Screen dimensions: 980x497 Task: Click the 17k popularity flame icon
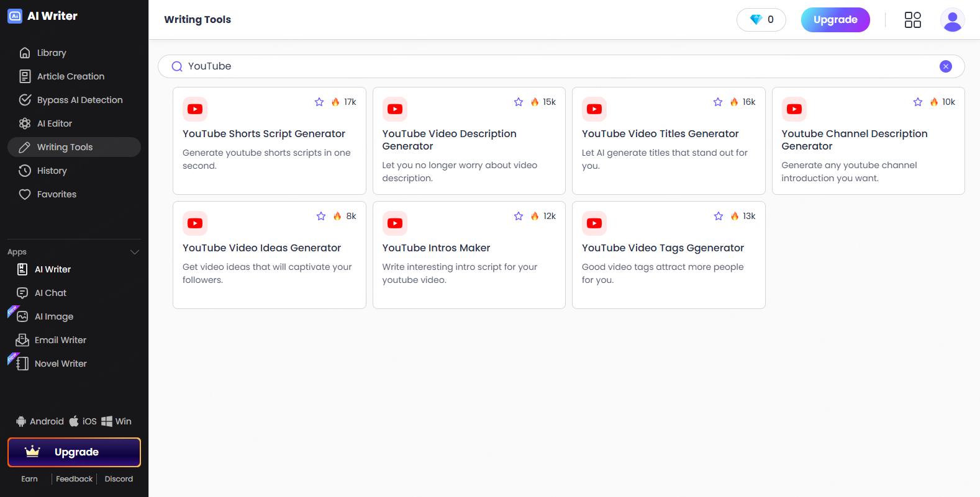point(335,102)
